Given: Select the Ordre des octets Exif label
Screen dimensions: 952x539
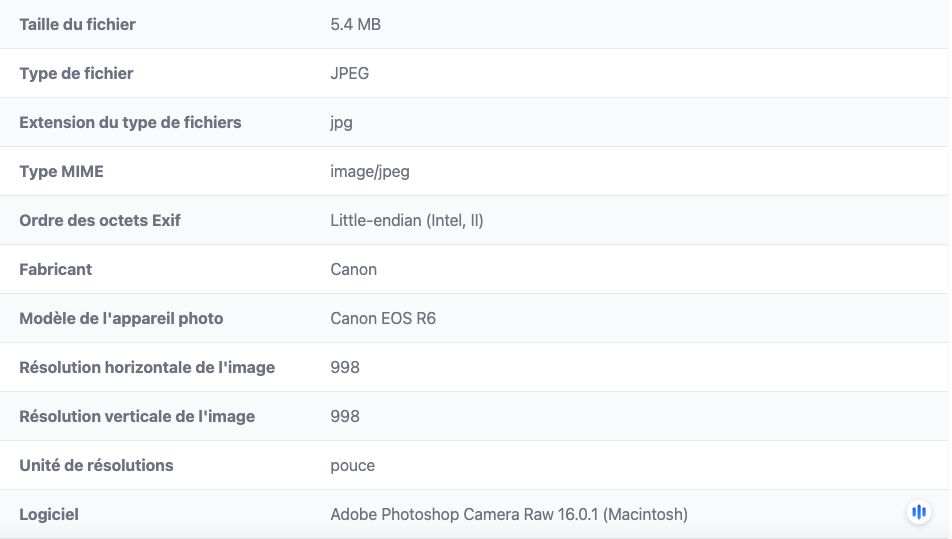Looking at the screenshot, I should pos(100,220).
